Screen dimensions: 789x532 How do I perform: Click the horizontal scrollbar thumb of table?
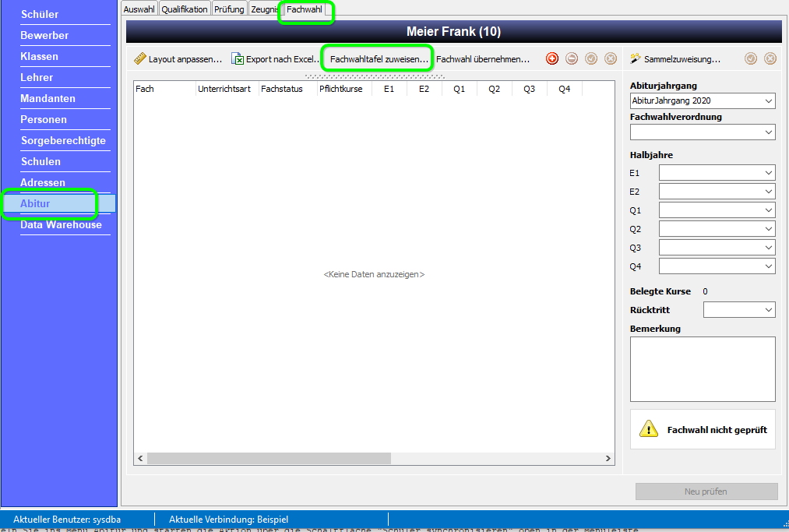(269, 459)
